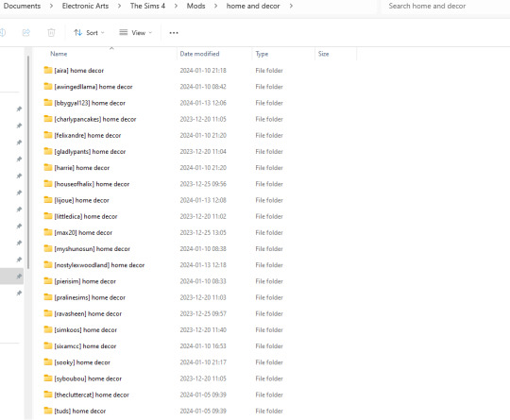Select the [charlypancakes] home decor folder icon
The image size is (510, 420).
(48, 119)
